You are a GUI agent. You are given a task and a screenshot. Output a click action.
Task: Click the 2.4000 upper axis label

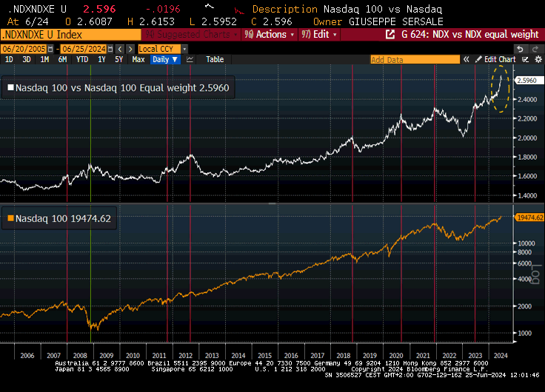(527, 100)
